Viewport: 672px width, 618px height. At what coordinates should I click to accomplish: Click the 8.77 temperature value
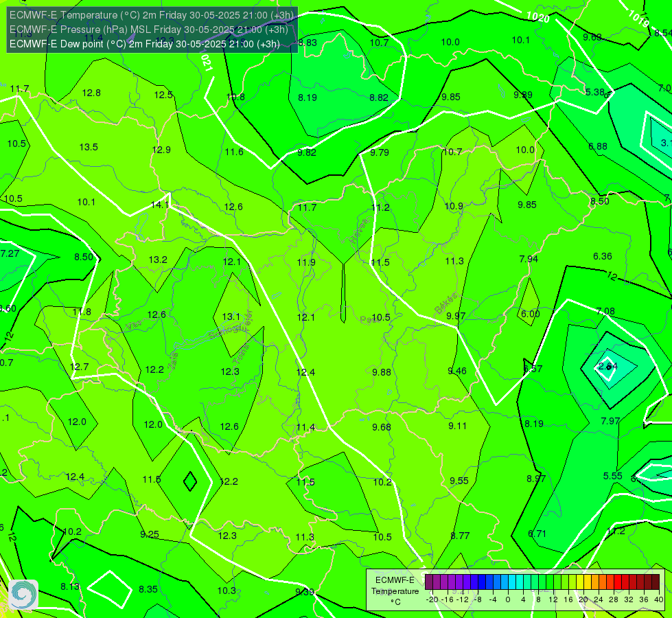[461, 536]
